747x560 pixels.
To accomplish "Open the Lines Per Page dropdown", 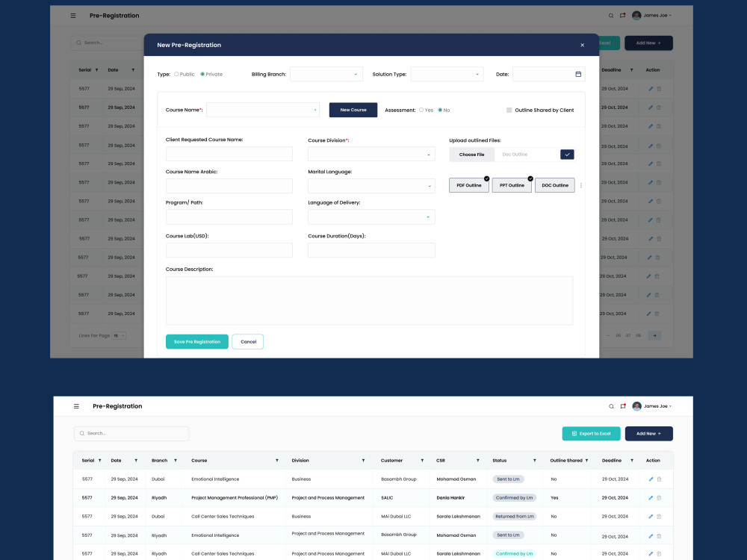I will point(119,336).
